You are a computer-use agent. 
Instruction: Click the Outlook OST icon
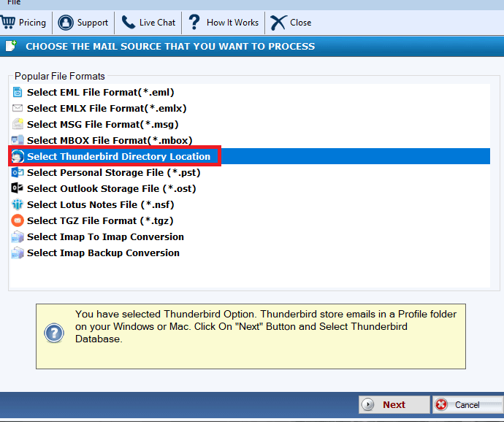point(18,188)
